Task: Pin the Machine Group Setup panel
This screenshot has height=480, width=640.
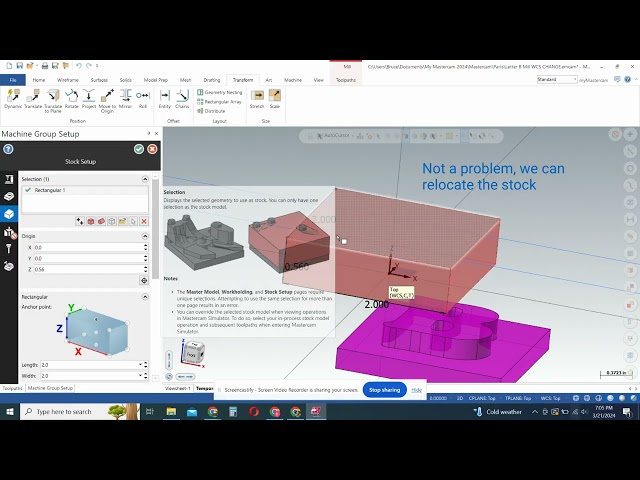Action: pos(149,133)
